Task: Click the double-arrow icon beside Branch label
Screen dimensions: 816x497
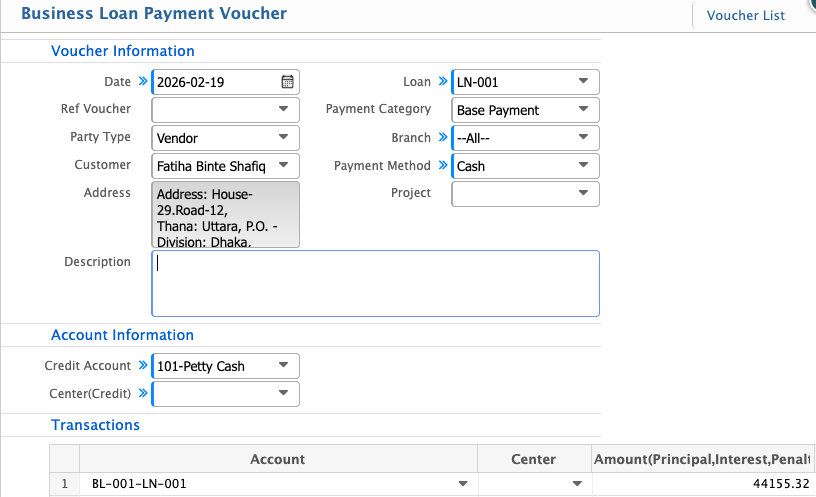Action: coord(443,138)
